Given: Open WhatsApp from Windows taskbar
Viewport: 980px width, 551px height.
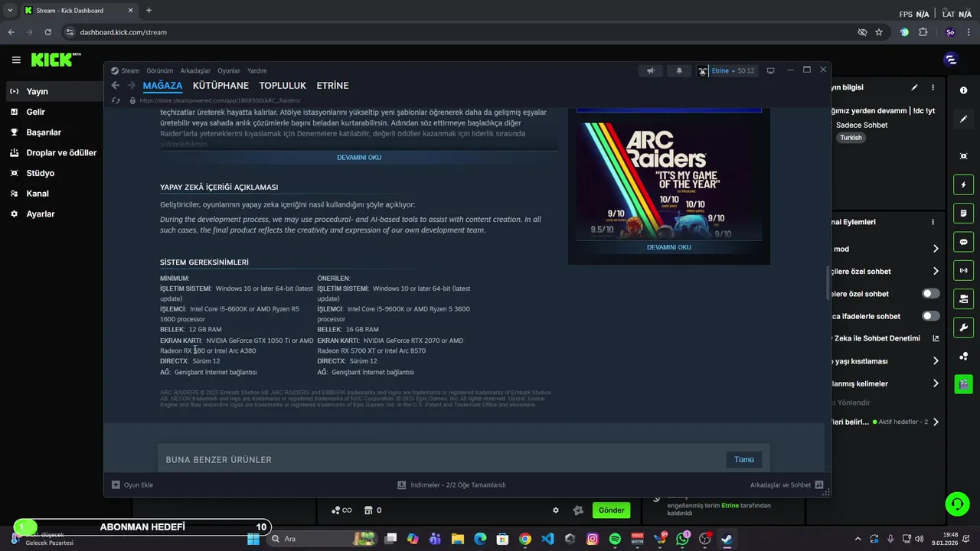Looking at the screenshot, I should click(x=682, y=539).
